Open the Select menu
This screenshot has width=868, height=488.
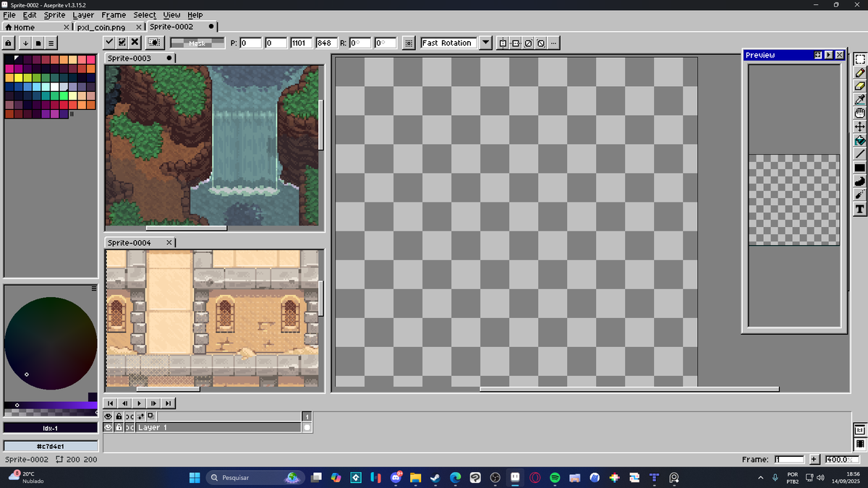[x=145, y=14]
